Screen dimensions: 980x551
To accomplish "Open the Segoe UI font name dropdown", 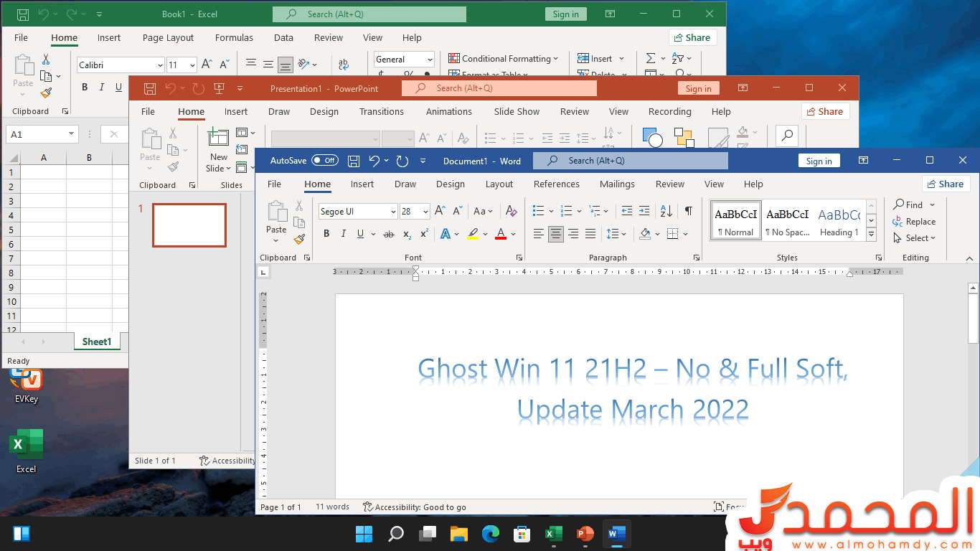I will coord(393,212).
